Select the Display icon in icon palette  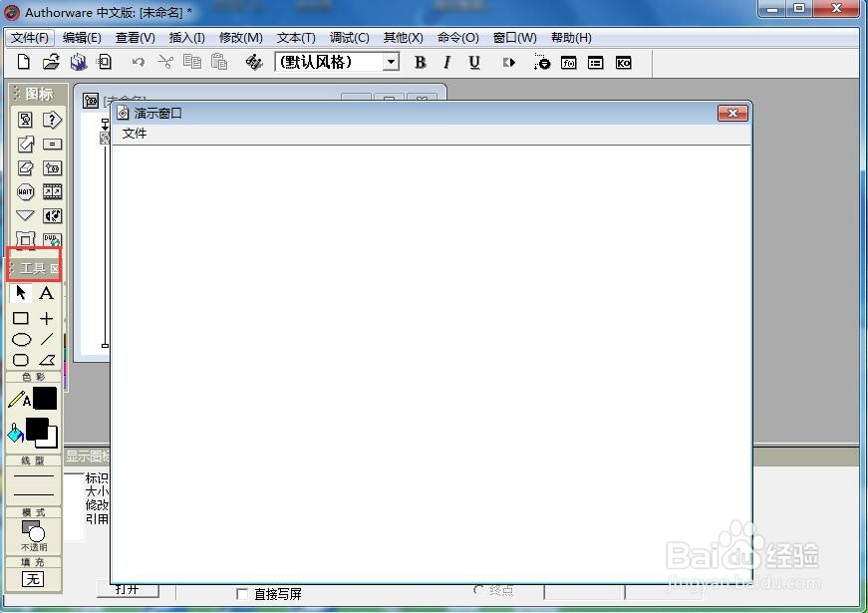pos(26,119)
